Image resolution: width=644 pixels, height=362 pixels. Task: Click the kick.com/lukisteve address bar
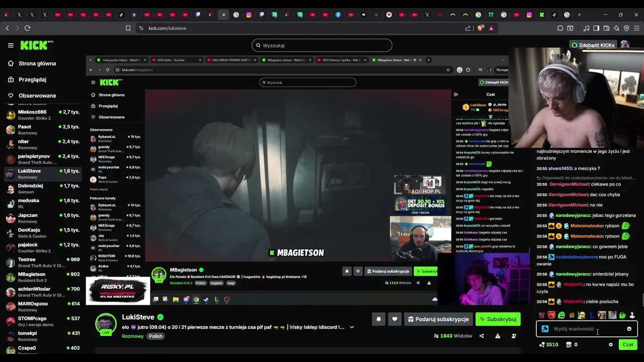point(302,28)
